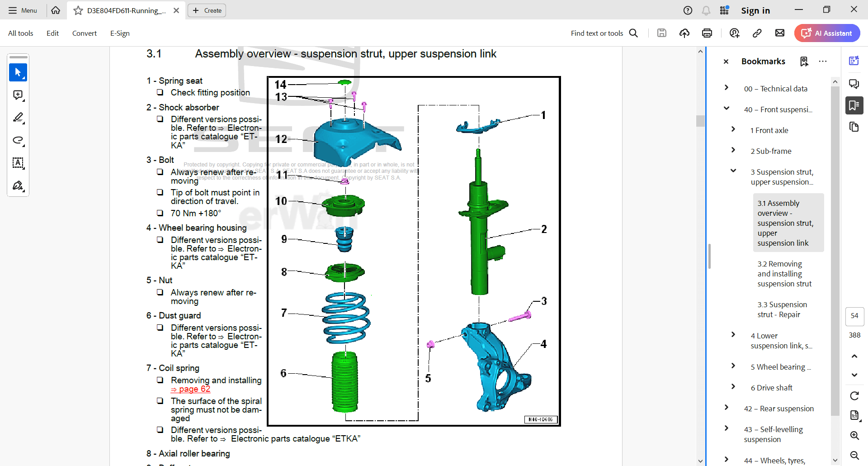Image resolution: width=868 pixels, height=466 pixels.
Task: Launch the AI Assistant button
Action: click(827, 33)
